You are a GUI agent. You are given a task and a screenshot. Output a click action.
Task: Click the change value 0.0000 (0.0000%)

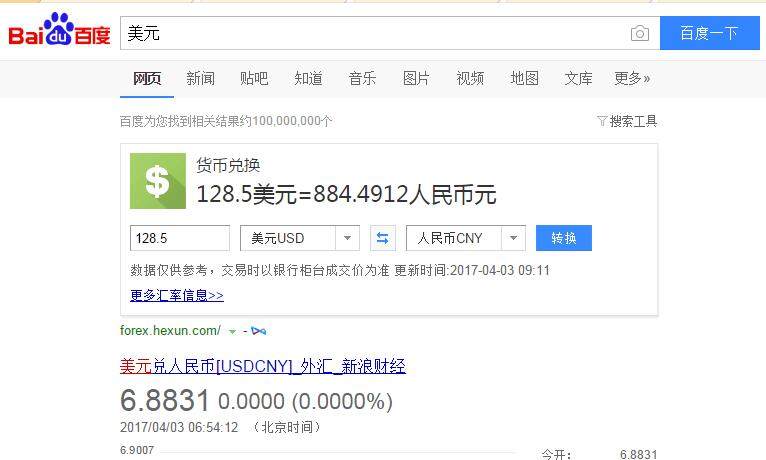tap(305, 401)
